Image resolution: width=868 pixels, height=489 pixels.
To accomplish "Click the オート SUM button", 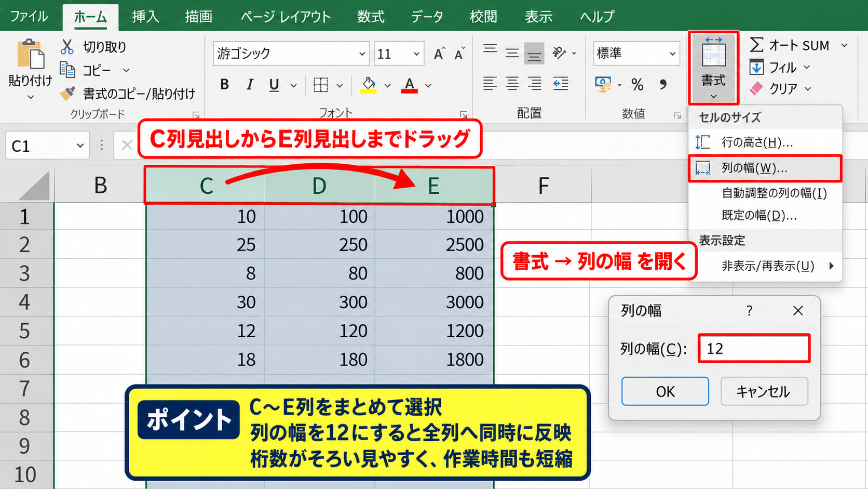I will point(790,45).
